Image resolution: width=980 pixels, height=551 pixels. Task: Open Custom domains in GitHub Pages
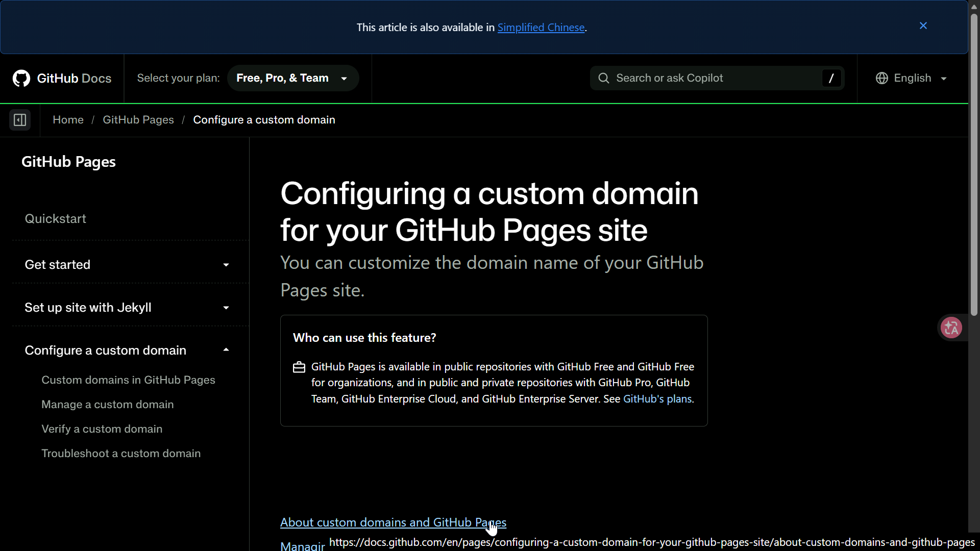click(x=128, y=380)
